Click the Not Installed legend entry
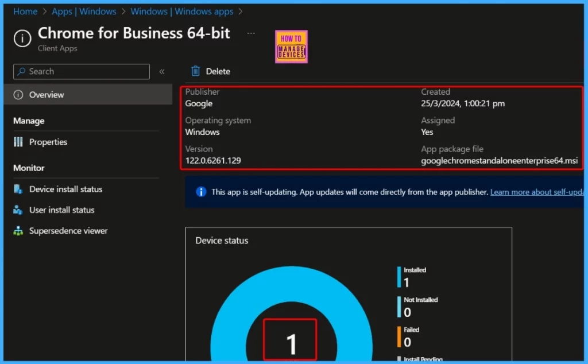The width and height of the screenshot is (588, 364). [x=417, y=307]
